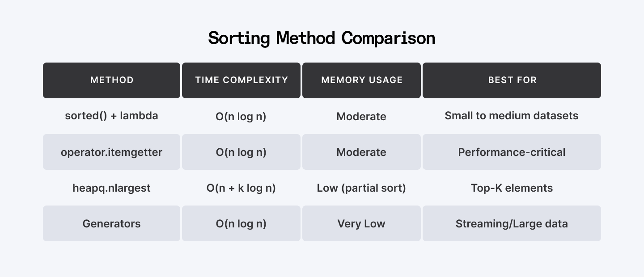Select O(n log n) in operator.itemgetter row

(x=241, y=152)
